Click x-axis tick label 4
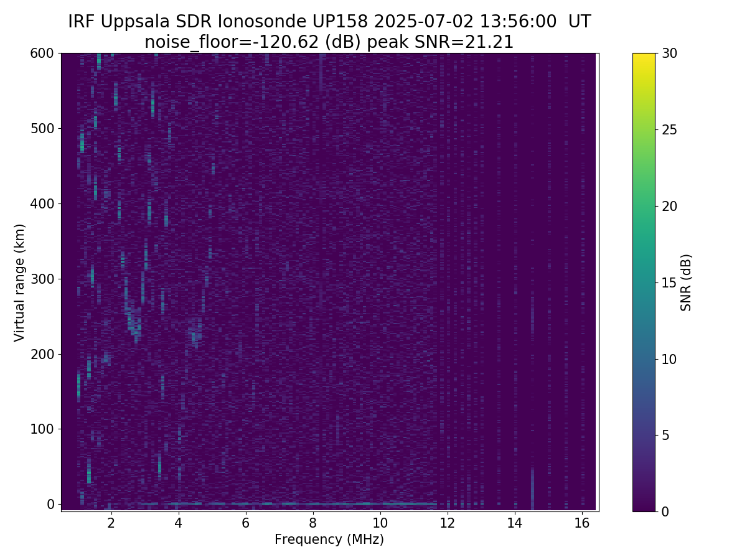This screenshot has height=560, width=747. point(179,523)
